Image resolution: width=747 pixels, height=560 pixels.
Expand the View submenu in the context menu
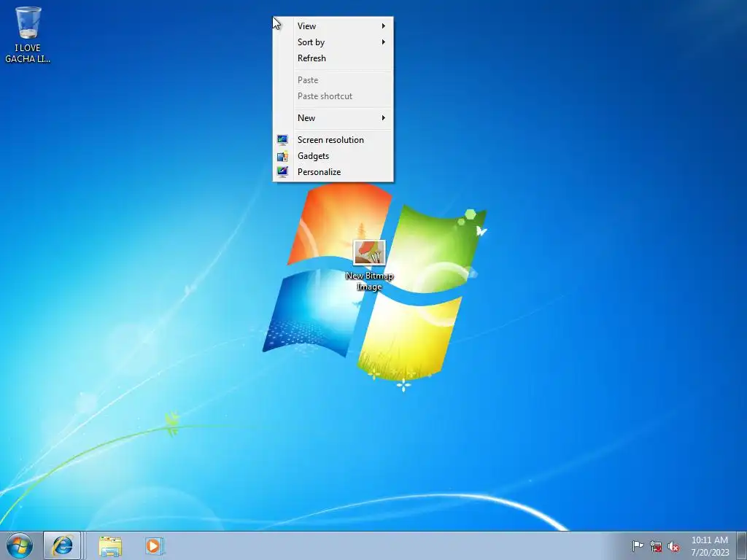pos(333,26)
